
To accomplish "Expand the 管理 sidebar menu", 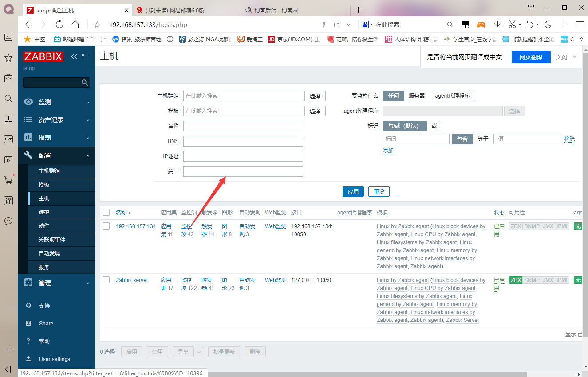I will click(56, 283).
